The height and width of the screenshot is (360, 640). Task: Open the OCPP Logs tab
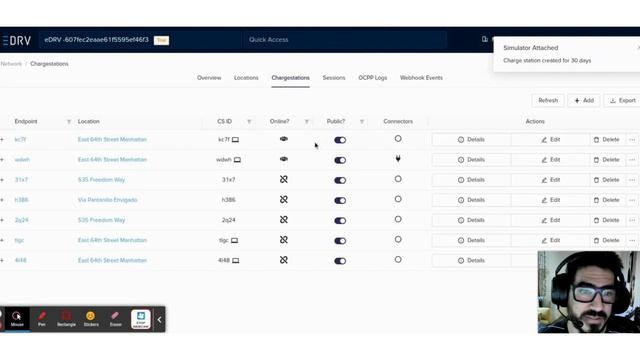click(x=373, y=78)
